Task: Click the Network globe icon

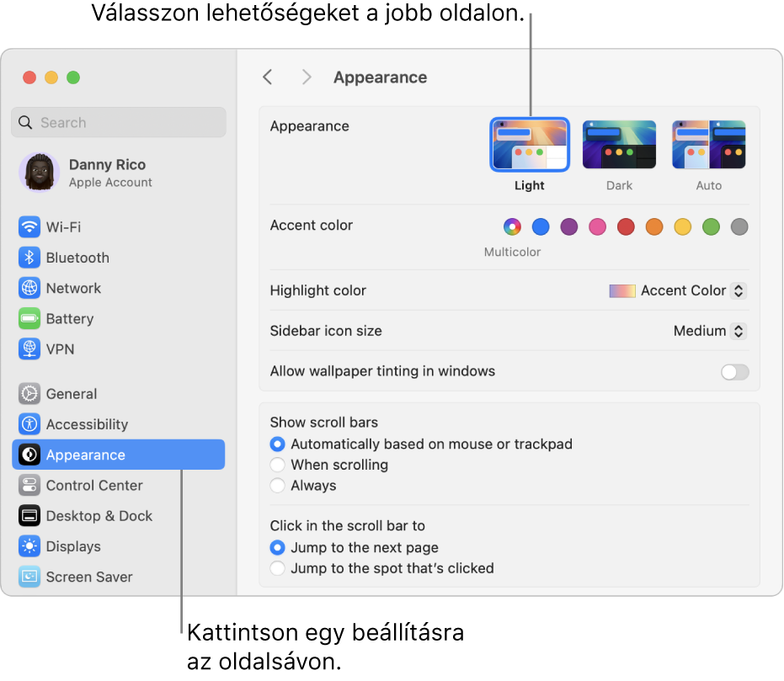Action: 29,288
